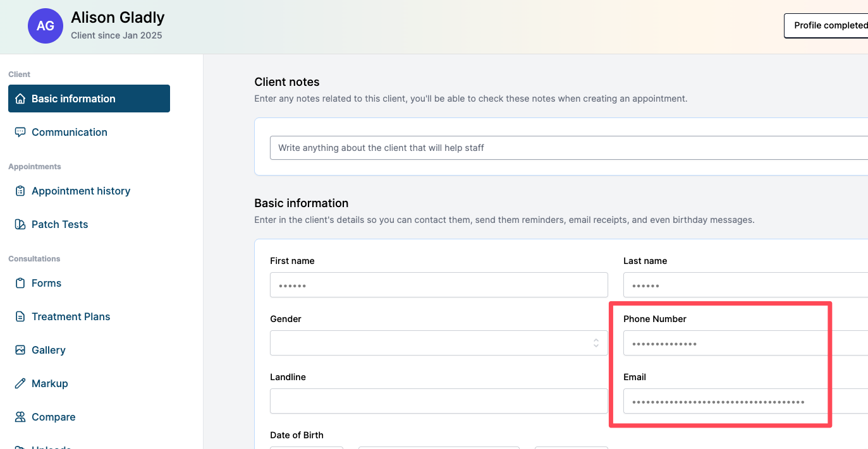Click the Gallery image icon
The height and width of the screenshot is (449, 868).
(x=20, y=350)
